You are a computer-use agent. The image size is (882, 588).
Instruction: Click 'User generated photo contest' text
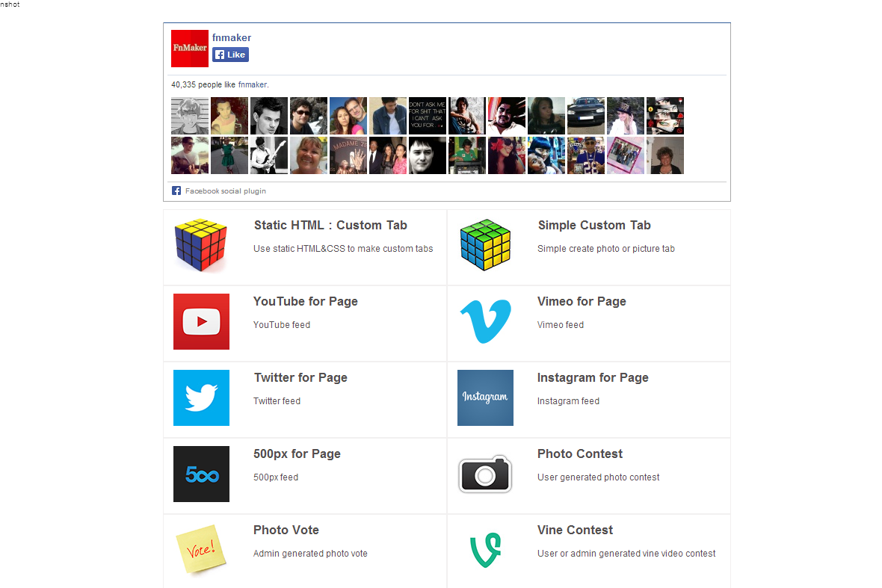599,477
